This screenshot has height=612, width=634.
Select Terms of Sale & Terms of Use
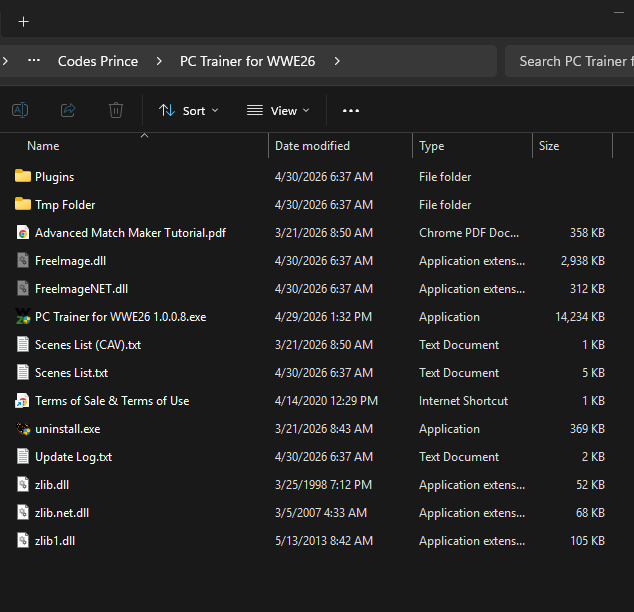coord(112,401)
